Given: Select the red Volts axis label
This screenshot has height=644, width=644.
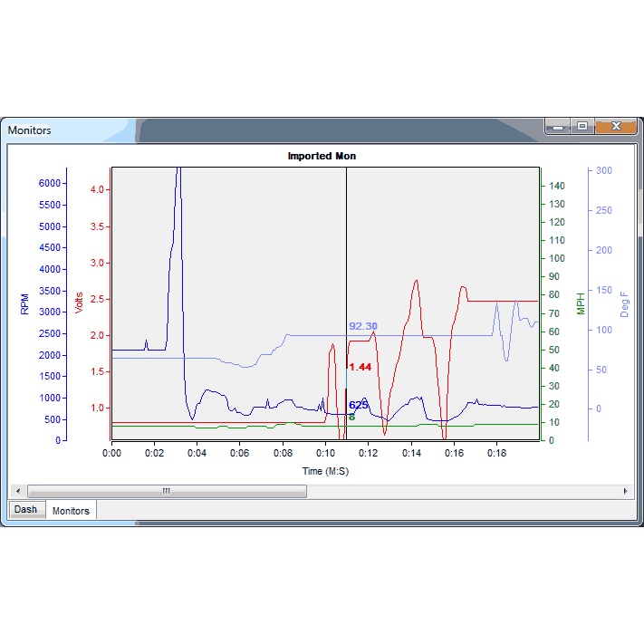Looking at the screenshot, I should click(79, 302).
